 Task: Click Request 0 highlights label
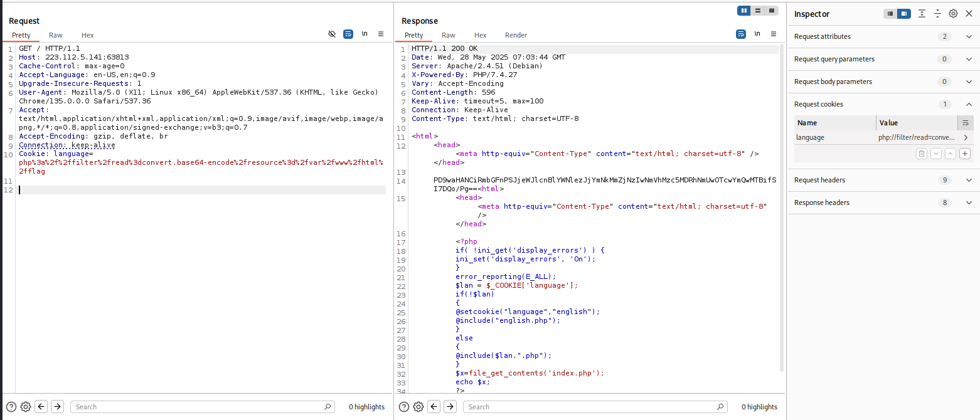click(366, 407)
